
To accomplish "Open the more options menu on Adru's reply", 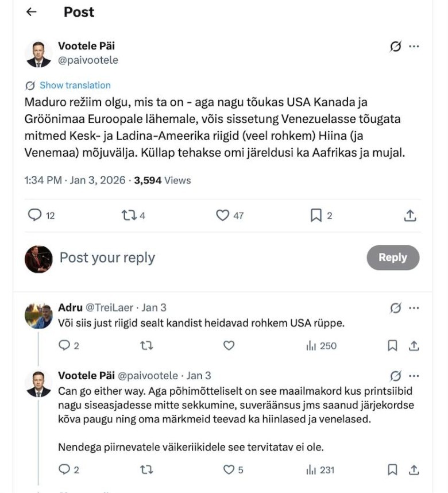I will point(414,308).
